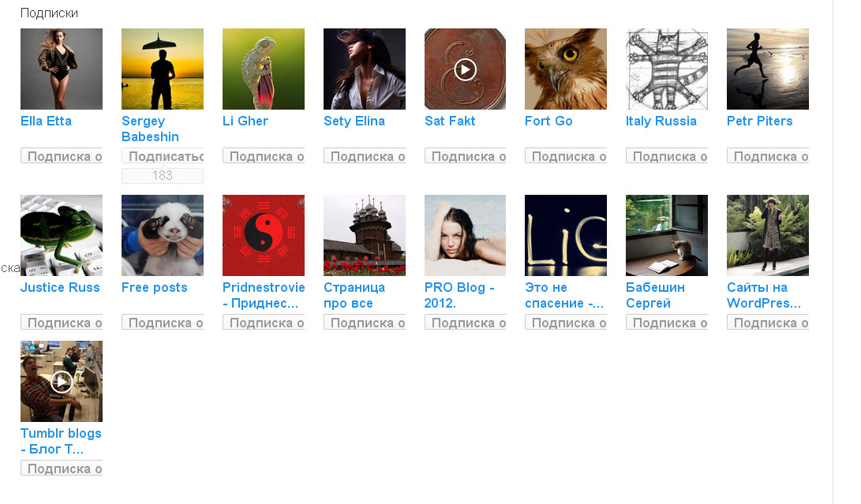Toggle subscription under Tumblr blogs
This screenshot has width=861, height=504.
[x=62, y=469]
